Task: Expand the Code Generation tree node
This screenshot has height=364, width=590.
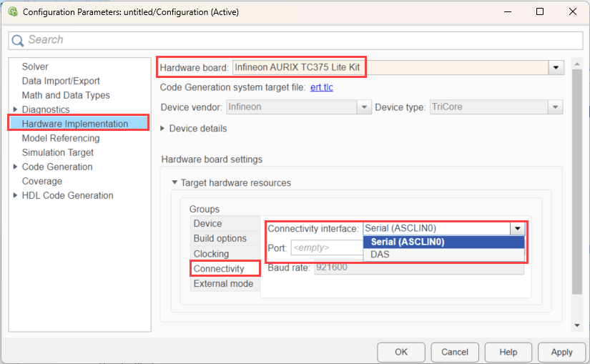Action: click(15, 167)
